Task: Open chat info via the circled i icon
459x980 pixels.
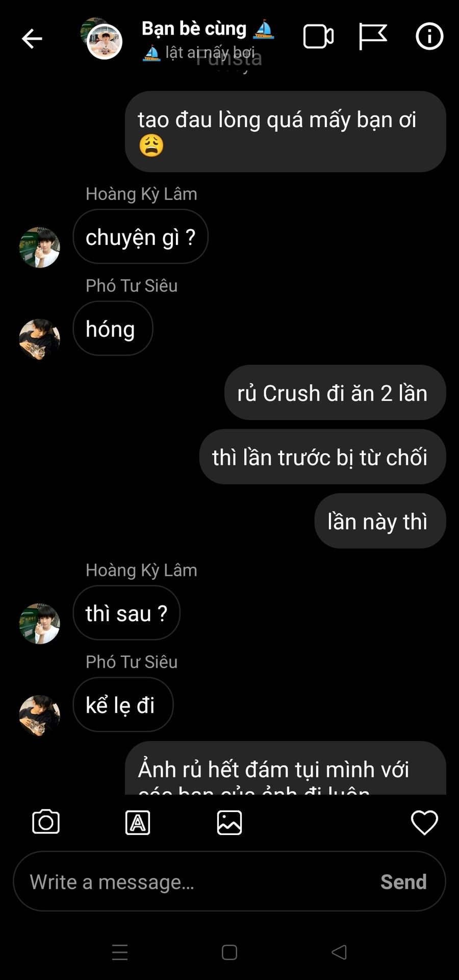Action: coord(429,36)
